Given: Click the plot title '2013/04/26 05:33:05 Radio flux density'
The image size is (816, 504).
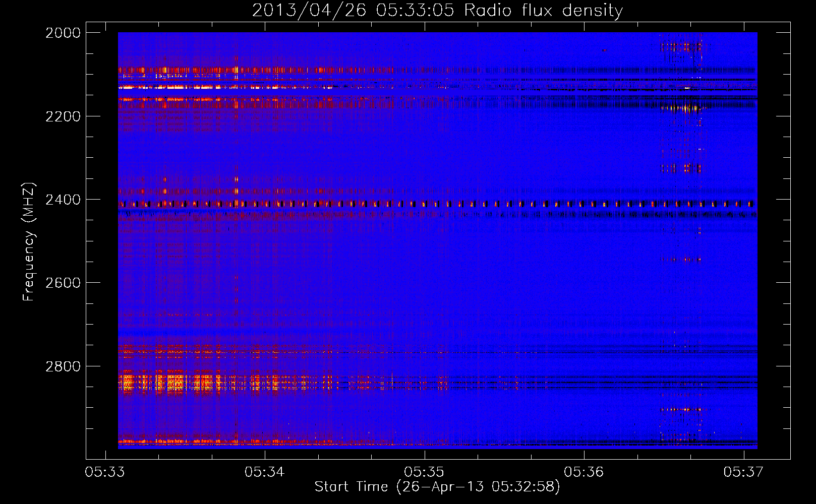Looking at the screenshot, I should tap(437, 10).
